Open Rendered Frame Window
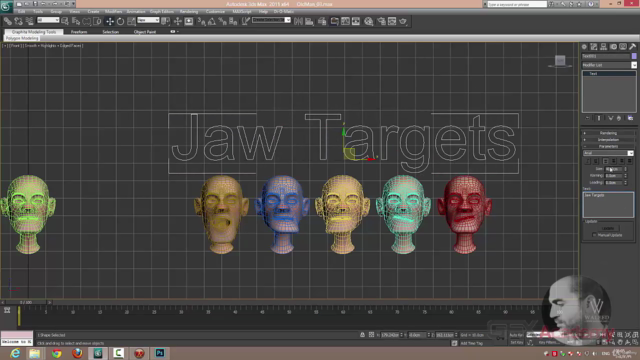Image resolution: width=640 pixels, height=360 pixels. click(x=392, y=21)
